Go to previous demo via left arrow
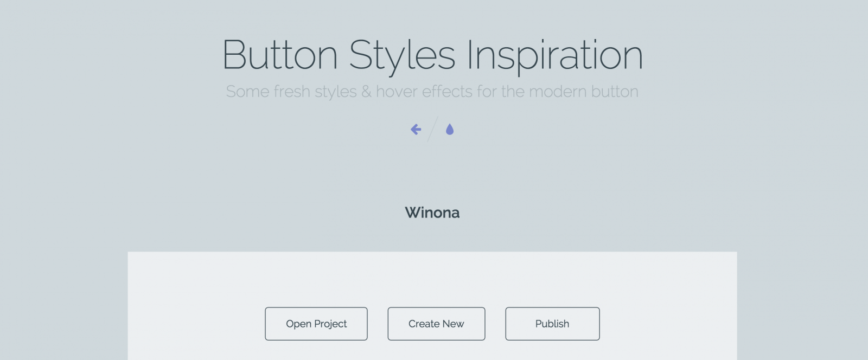This screenshot has width=868, height=360. pyautogui.click(x=416, y=130)
